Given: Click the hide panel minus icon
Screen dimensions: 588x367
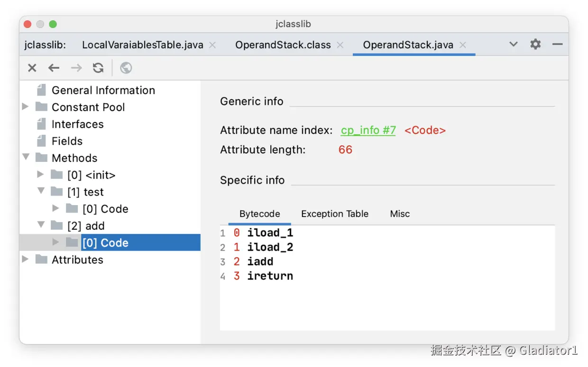Looking at the screenshot, I should 558,45.
